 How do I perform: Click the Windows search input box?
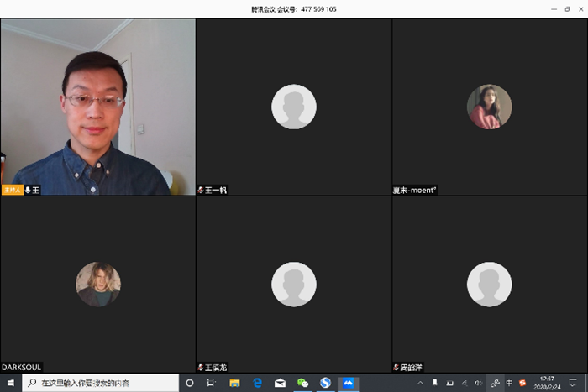click(101, 383)
